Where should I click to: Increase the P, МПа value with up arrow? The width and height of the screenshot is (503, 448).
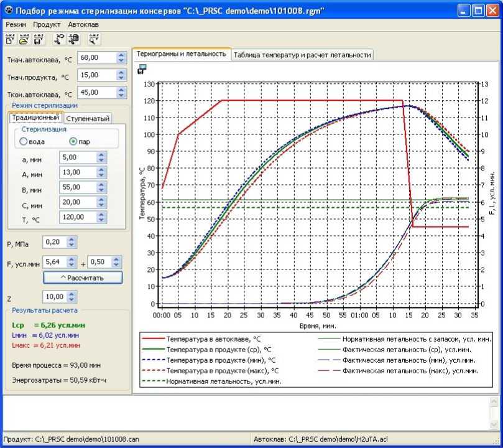(x=72, y=239)
